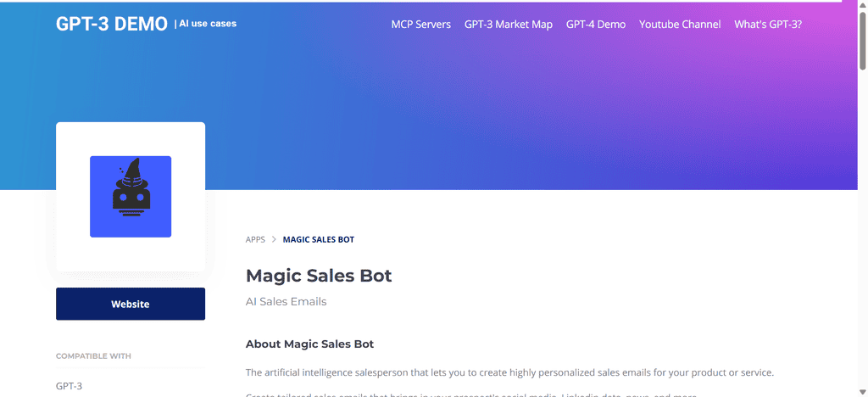The height and width of the screenshot is (397, 868).
Task: Click the Magic Sales Bot title heading
Action: click(319, 276)
